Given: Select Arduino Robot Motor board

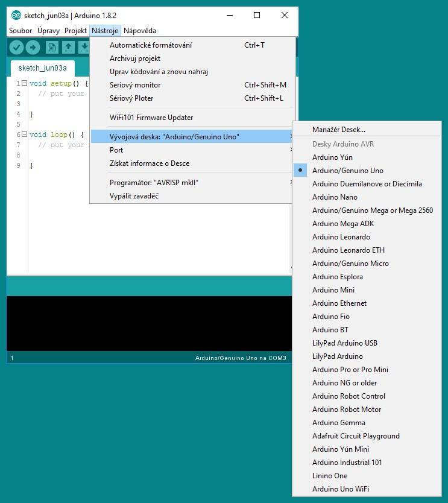Looking at the screenshot, I should point(367,410).
